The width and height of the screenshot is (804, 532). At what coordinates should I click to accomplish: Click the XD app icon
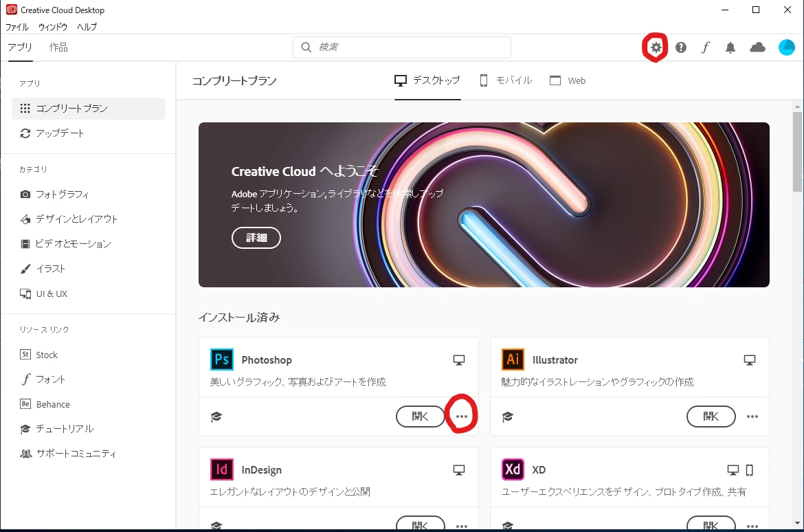pos(513,469)
